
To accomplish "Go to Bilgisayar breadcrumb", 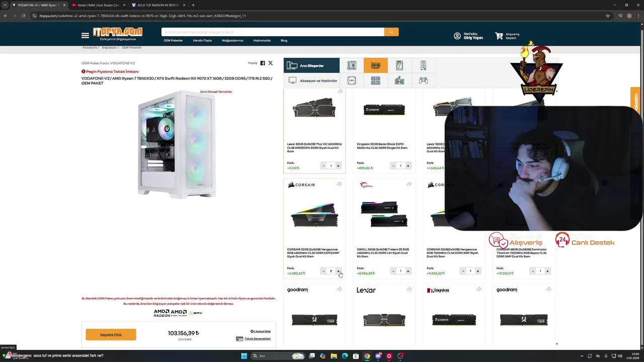I will point(109,47).
